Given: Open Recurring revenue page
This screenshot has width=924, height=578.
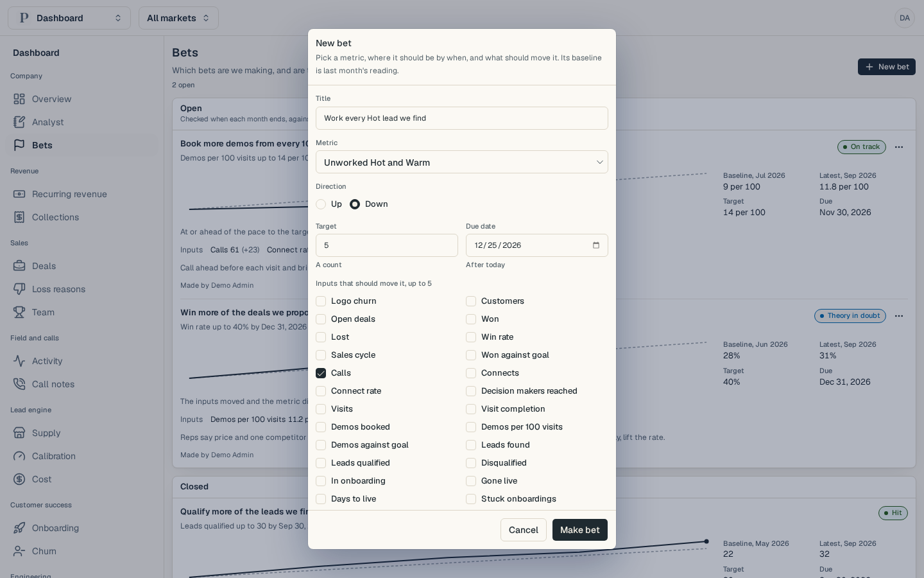Looking at the screenshot, I should pos(81,194).
